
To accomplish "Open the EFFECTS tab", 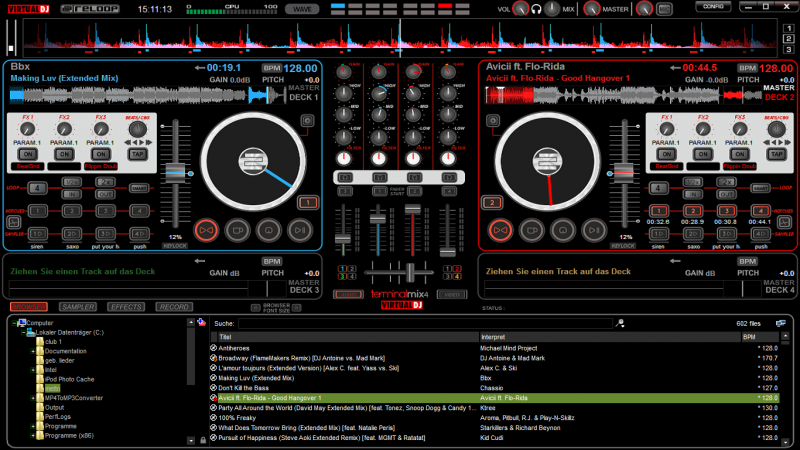I will [x=126, y=307].
